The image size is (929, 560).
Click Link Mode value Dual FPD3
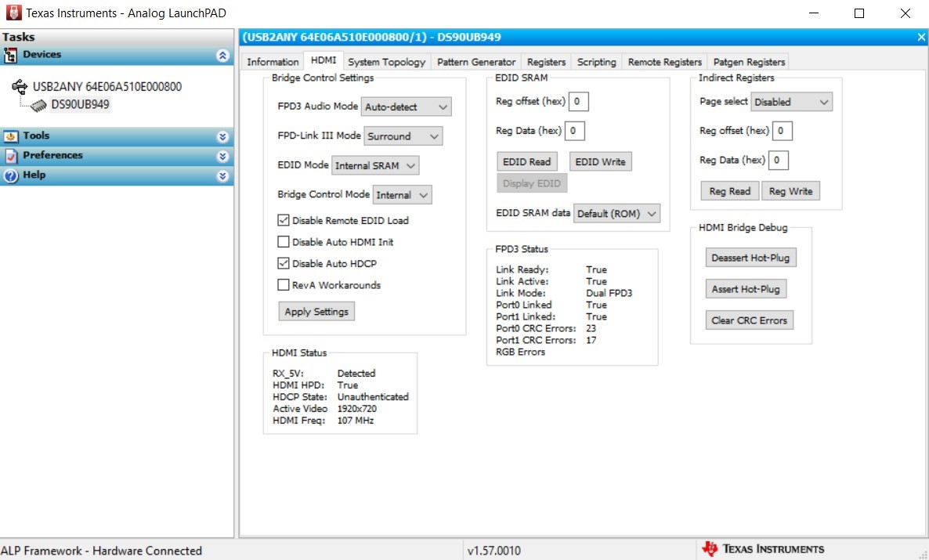(609, 294)
